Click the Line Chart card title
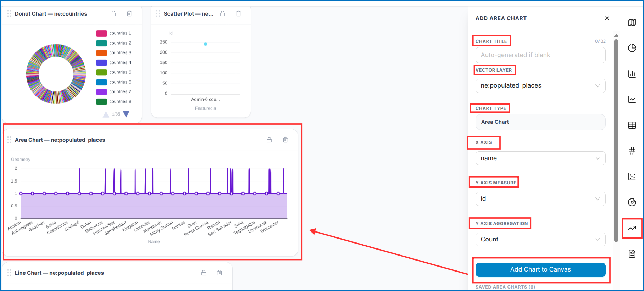This screenshot has width=644, height=291. tap(59, 273)
